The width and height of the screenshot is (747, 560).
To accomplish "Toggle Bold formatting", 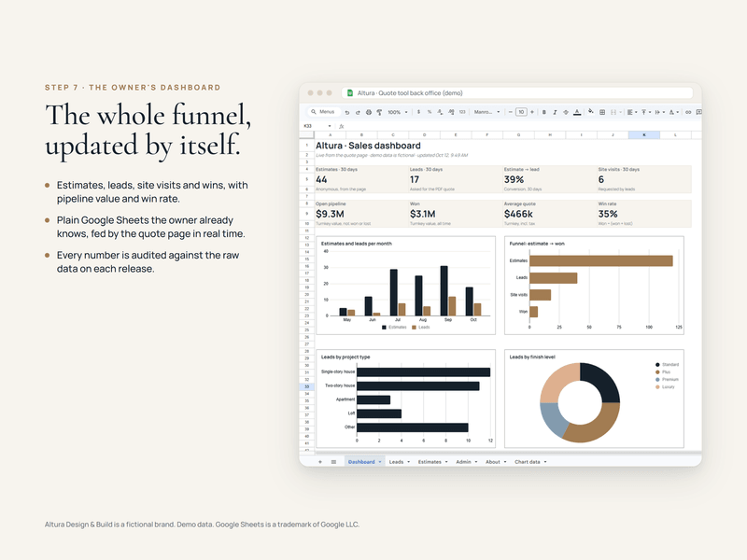I will coord(544,112).
